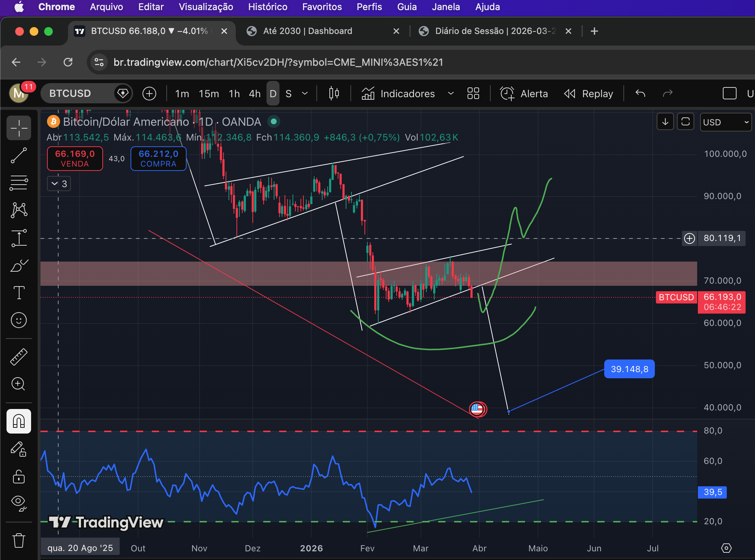Switch to the Até 2030 Dashboard tab

point(307,31)
